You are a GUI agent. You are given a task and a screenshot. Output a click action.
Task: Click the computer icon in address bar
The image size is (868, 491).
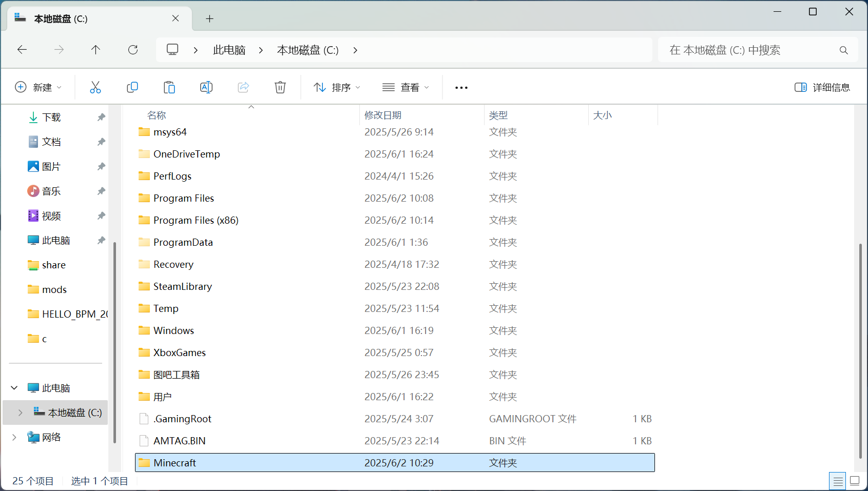(172, 50)
